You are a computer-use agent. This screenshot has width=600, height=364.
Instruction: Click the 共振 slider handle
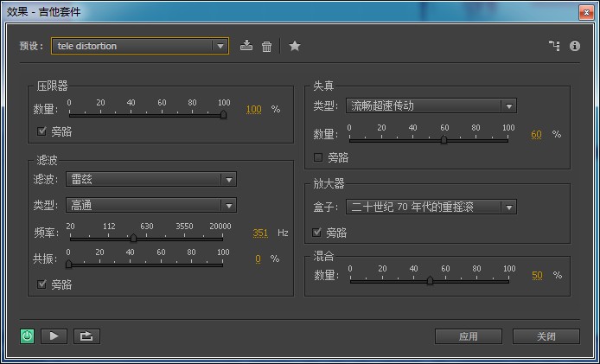[68, 264]
